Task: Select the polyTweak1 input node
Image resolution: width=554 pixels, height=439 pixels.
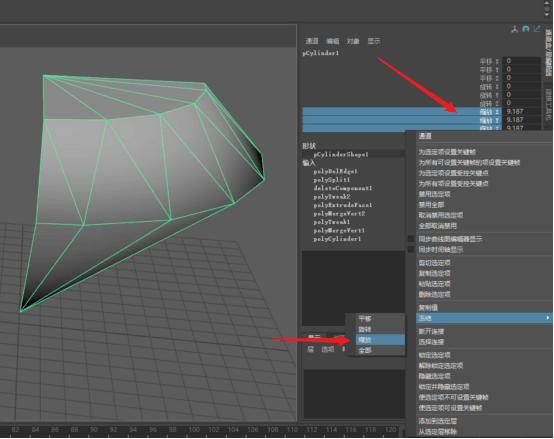Action: point(332,222)
